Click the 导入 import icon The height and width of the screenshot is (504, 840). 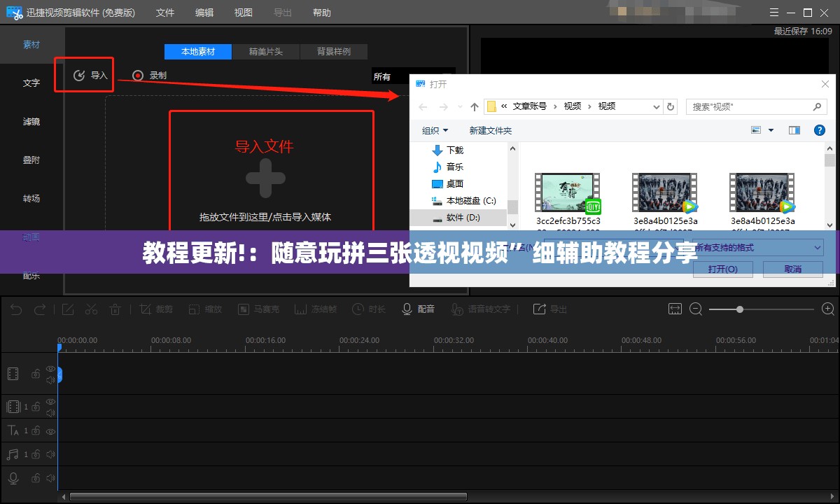click(x=80, y=75)
